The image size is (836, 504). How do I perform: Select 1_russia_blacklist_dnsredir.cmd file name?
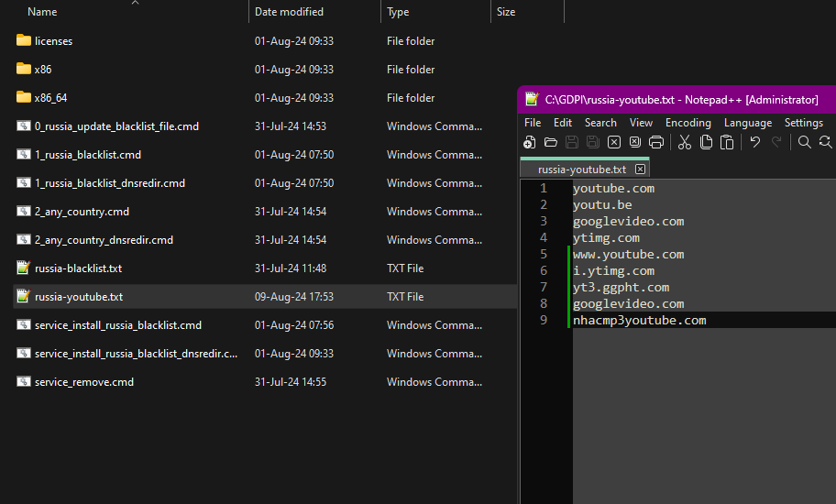[110, 182]
